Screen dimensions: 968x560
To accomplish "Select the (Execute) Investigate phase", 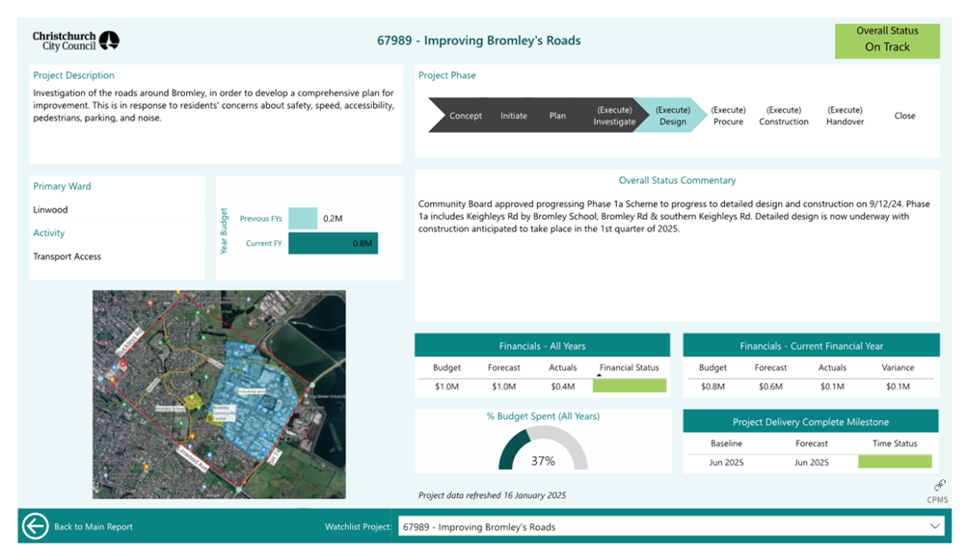I will [614, 116].
